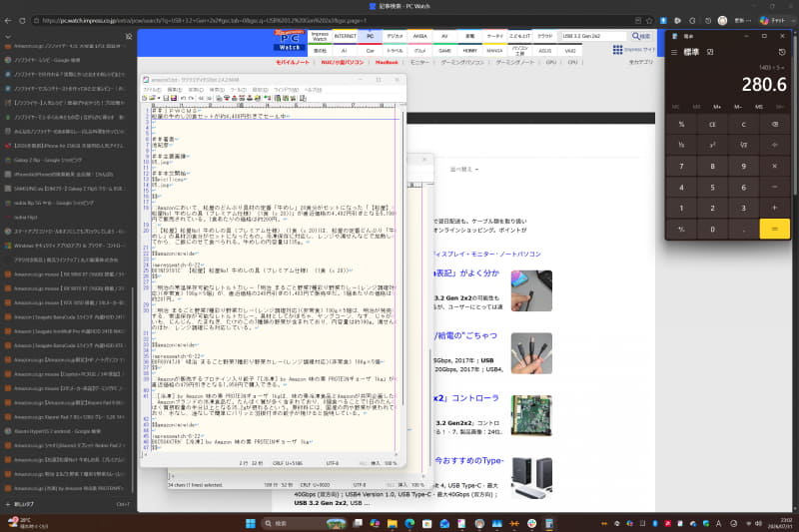Open the GAME tab in site navigation
The width and height of the screenshot is (799, 532).
444,51
